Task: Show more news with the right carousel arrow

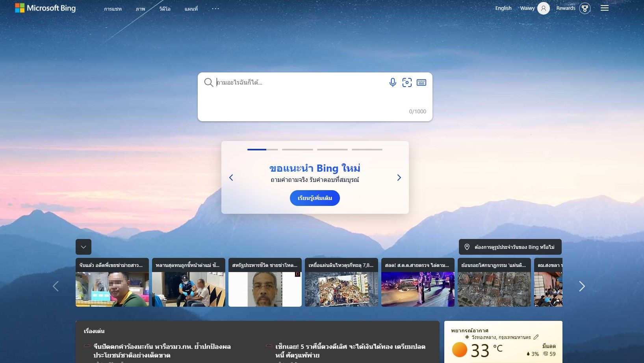Action: point(582,286)
